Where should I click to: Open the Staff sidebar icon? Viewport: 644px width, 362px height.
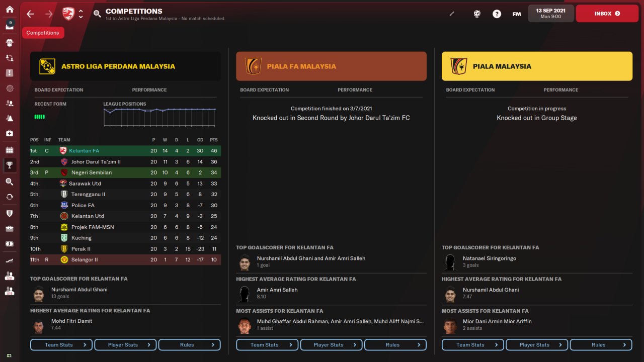10,103
